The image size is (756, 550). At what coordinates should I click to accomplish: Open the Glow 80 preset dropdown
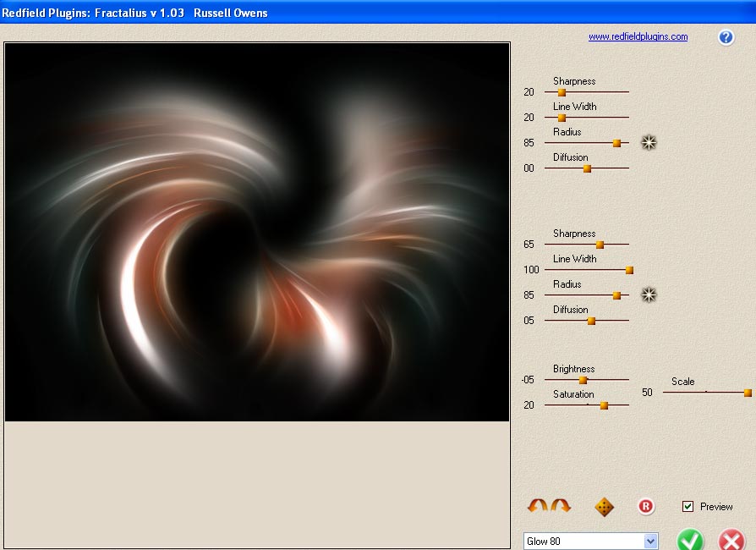[x=650, y=542]
